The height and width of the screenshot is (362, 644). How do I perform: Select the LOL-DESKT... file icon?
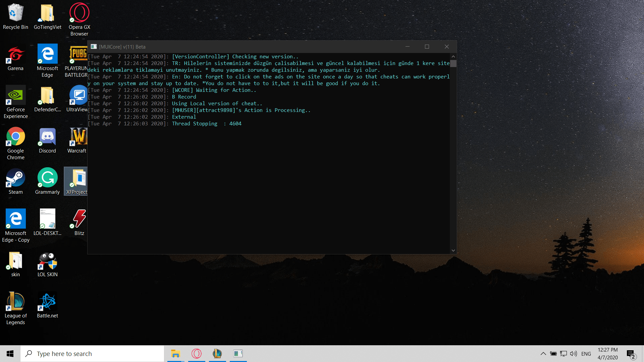[47, 223]
